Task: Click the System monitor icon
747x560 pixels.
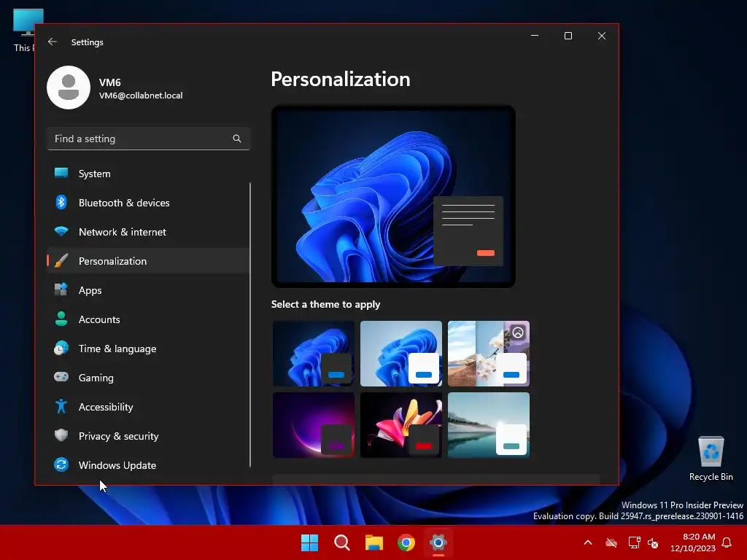Action: (61, 174)
